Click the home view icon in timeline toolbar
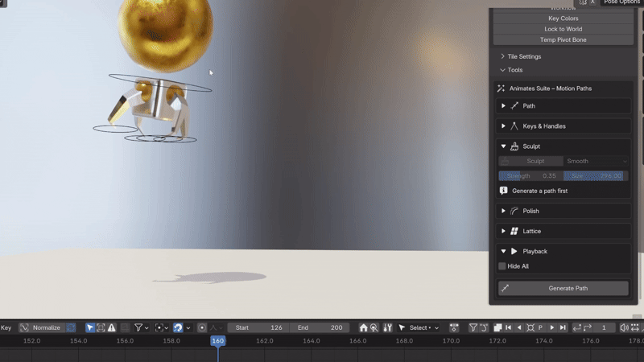The image size is (644, 362). [364, 327]
